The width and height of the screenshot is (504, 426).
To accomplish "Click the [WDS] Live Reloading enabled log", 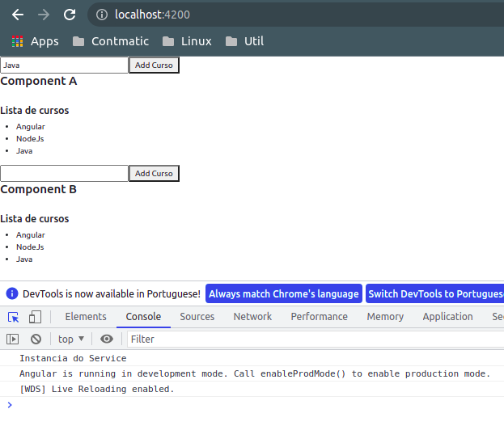I will tap(97, 389).
